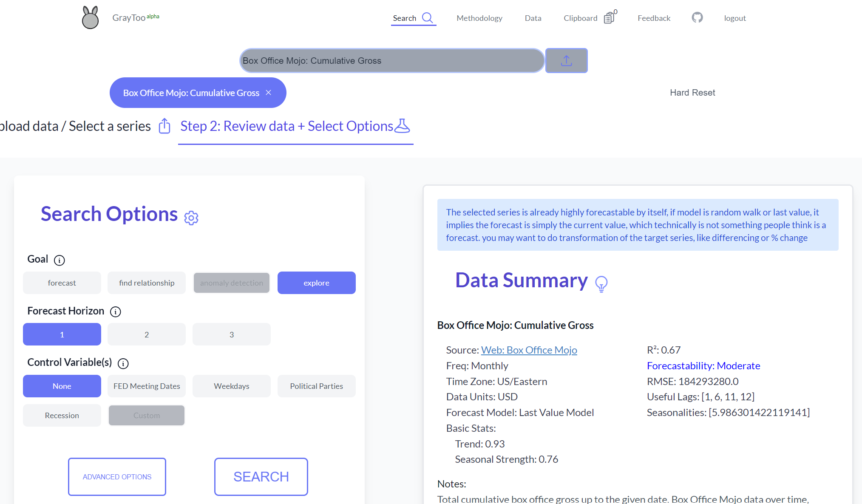Choose Custom control variable
862x504 pixels.
pos(147,415)
